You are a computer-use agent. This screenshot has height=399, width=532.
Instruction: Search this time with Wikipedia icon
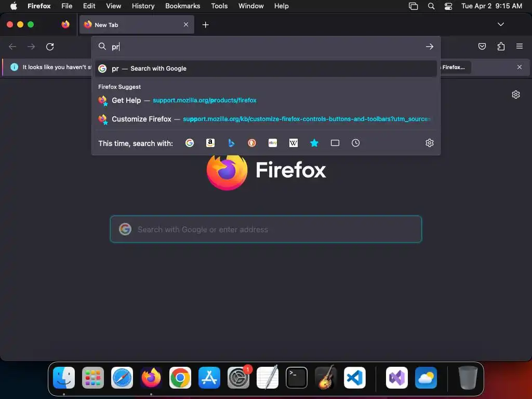[294, 143]
